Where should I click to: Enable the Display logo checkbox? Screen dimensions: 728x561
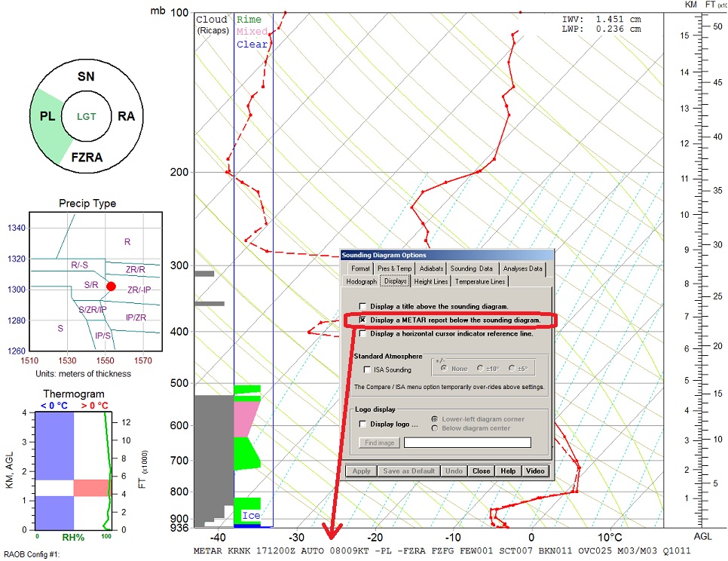pos(362,424)
